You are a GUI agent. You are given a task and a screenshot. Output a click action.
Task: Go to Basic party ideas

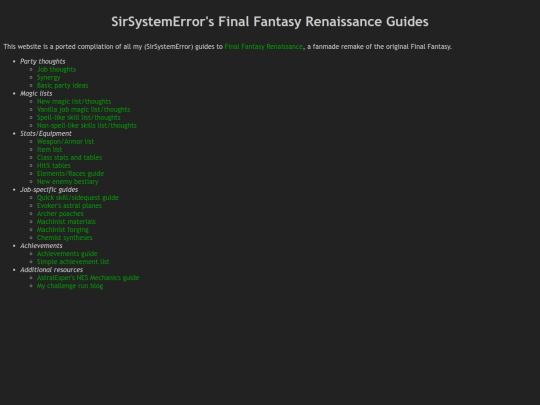click(x=62, y=85)
